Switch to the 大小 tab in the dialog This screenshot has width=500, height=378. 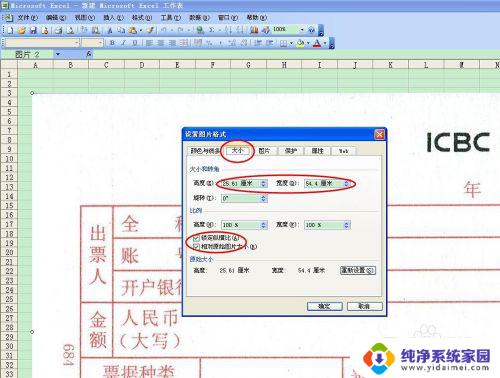tap(237, 151)
